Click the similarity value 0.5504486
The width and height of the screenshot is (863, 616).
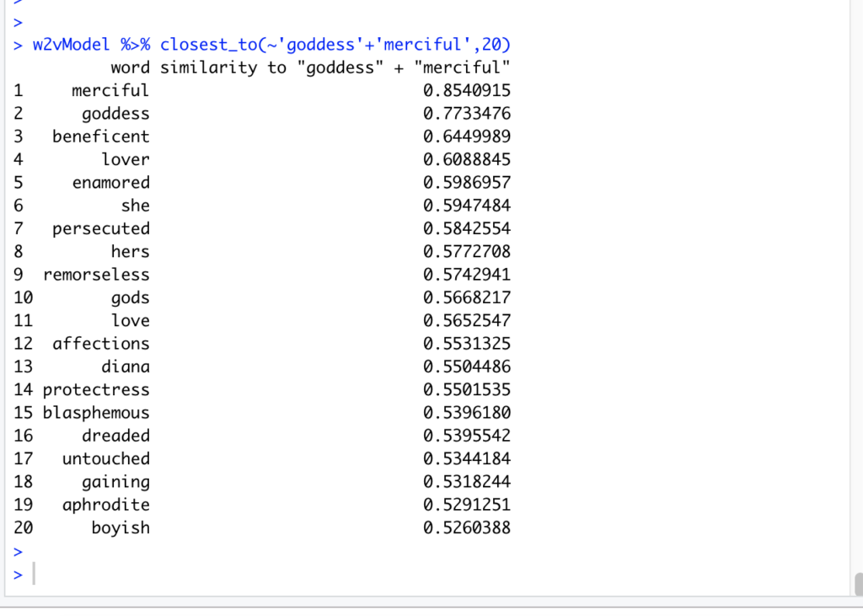coord(466,367)
